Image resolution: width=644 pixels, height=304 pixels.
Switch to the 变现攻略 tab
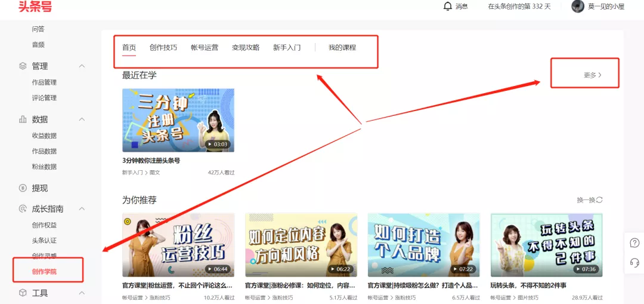[246, 47]
